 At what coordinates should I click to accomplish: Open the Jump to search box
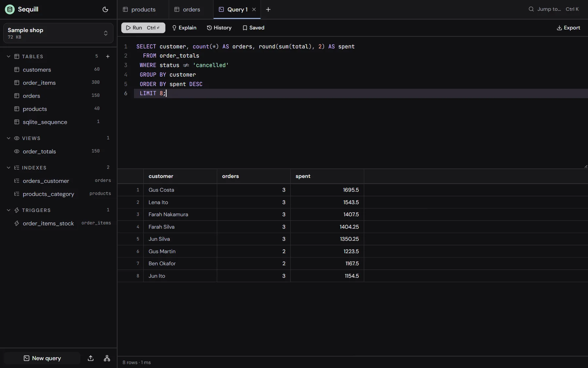click(x=554, y=9)
